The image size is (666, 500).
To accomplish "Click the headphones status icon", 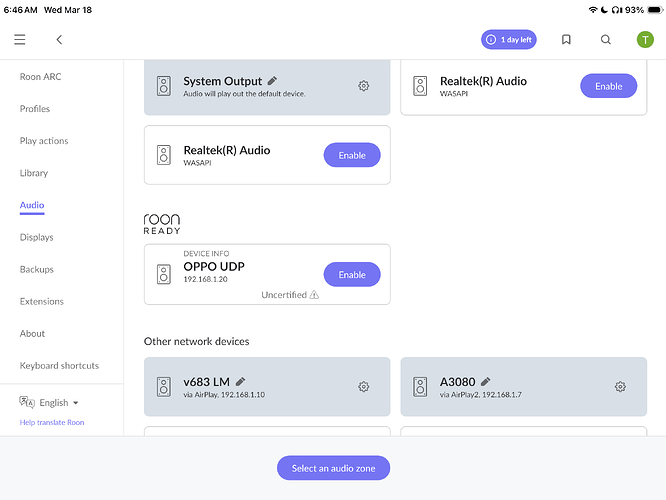I will click(616, 10).
